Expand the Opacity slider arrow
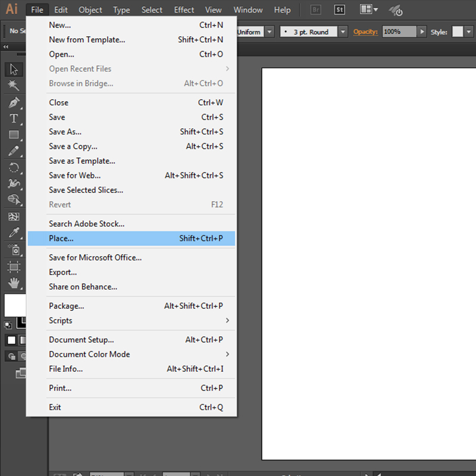The image size is (476, 476). [x=422, y=32]
